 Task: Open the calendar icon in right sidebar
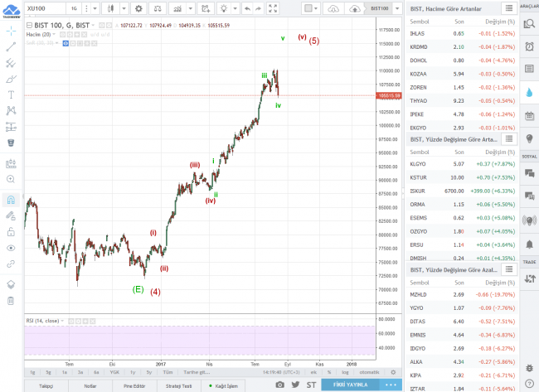point(529,116)
